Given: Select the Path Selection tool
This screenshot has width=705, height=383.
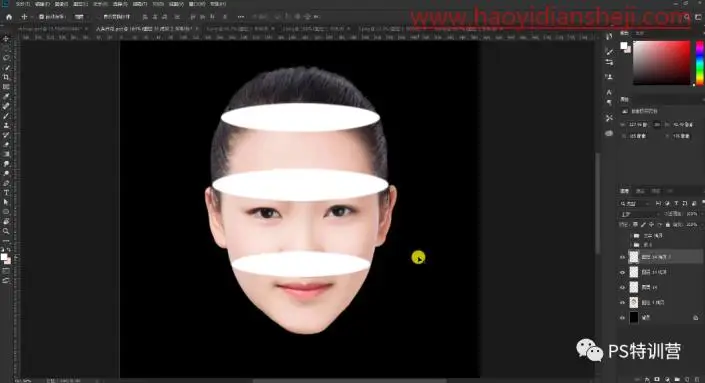Looking at the screenshot, I should click(x=6, y=202).
